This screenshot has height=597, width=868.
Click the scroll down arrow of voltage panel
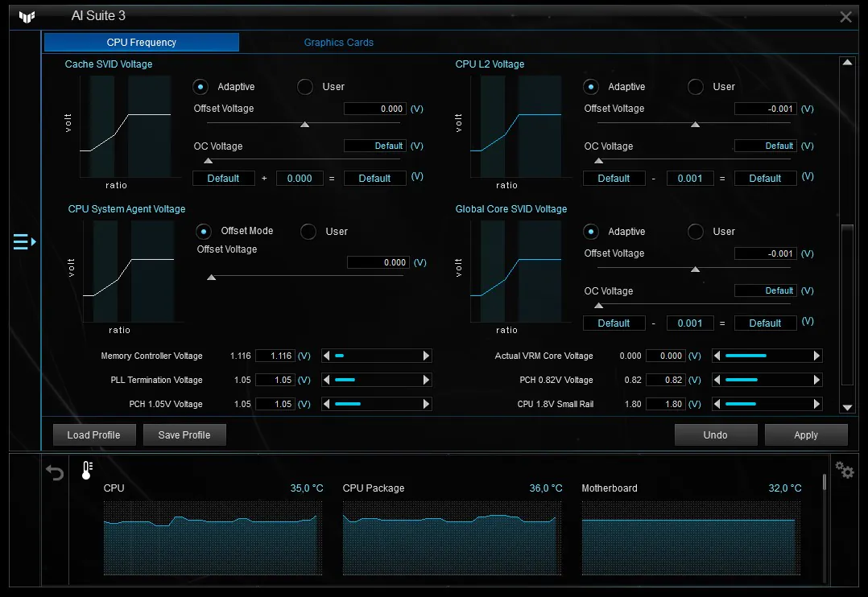point(847,407)
